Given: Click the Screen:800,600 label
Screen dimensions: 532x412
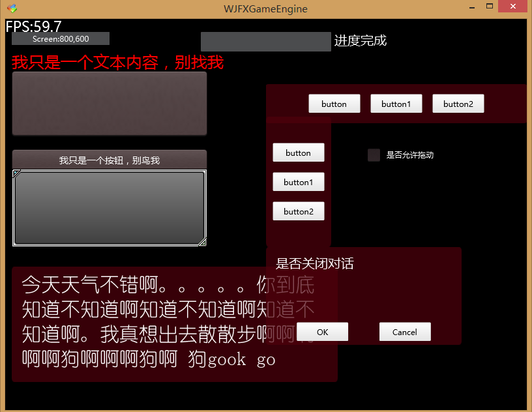Looking at the screenshot, I should point(61,39).
